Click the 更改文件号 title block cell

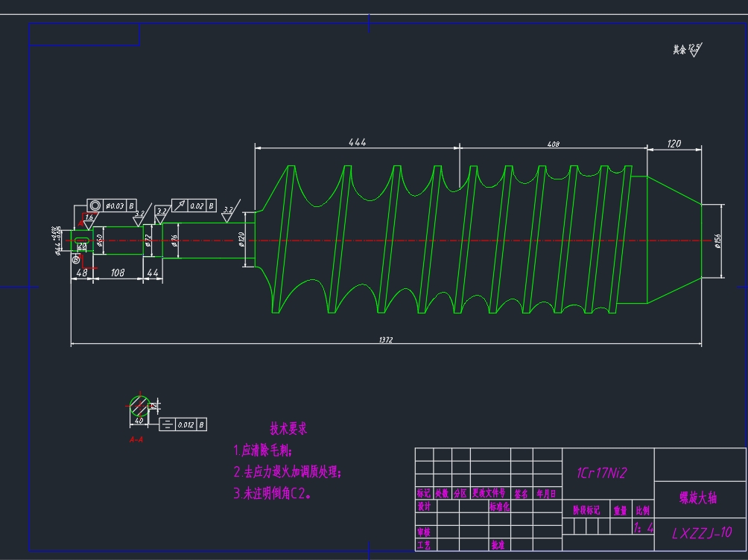(x=489, y=493)
